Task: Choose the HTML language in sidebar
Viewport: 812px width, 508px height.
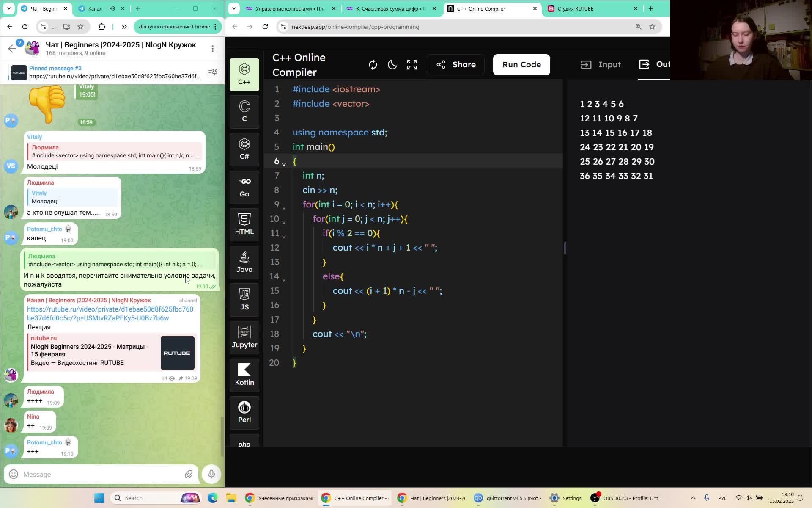Action: pos(244,224)
